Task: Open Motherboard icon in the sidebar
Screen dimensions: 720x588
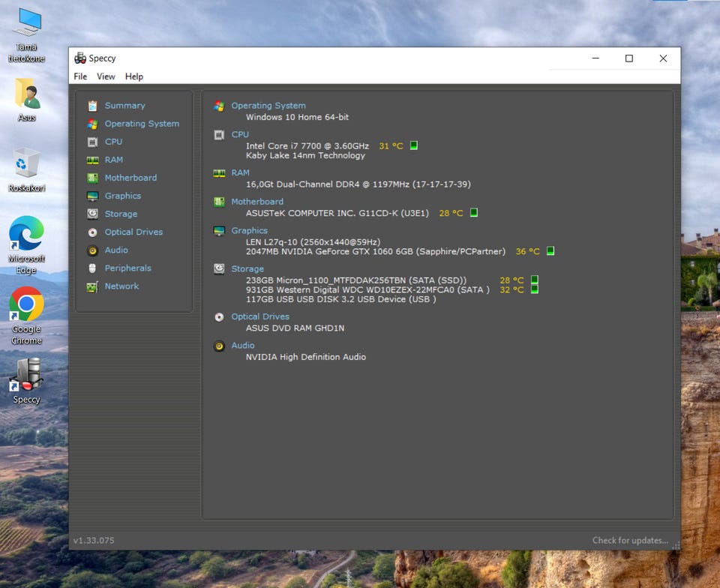Action: click(x=92, y=178)
